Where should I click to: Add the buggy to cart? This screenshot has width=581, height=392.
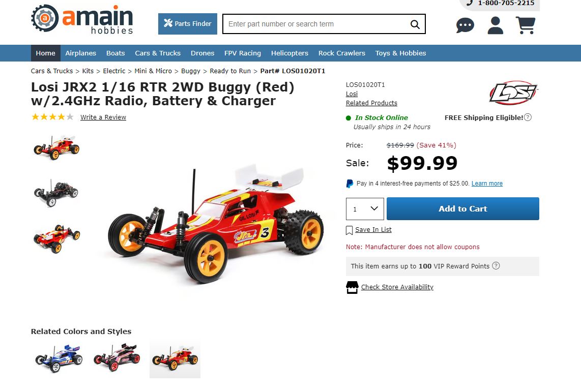click(x=463, y=209)
